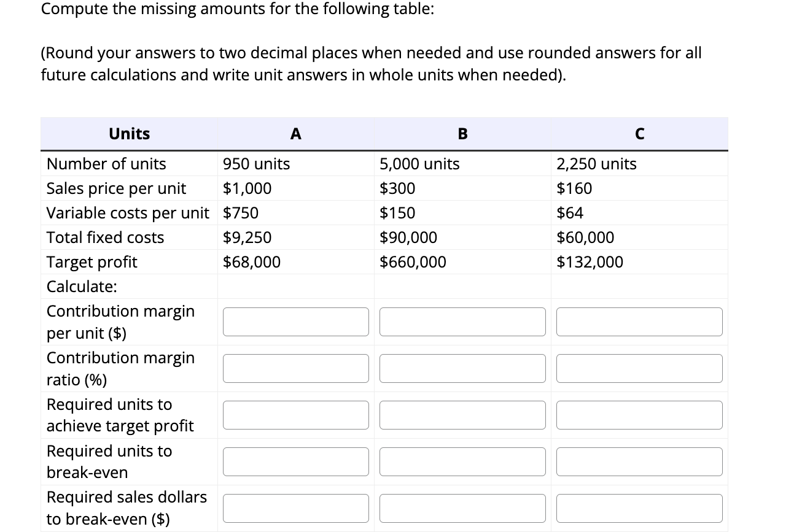Click the column A header in the table

[x=296, y=133]
